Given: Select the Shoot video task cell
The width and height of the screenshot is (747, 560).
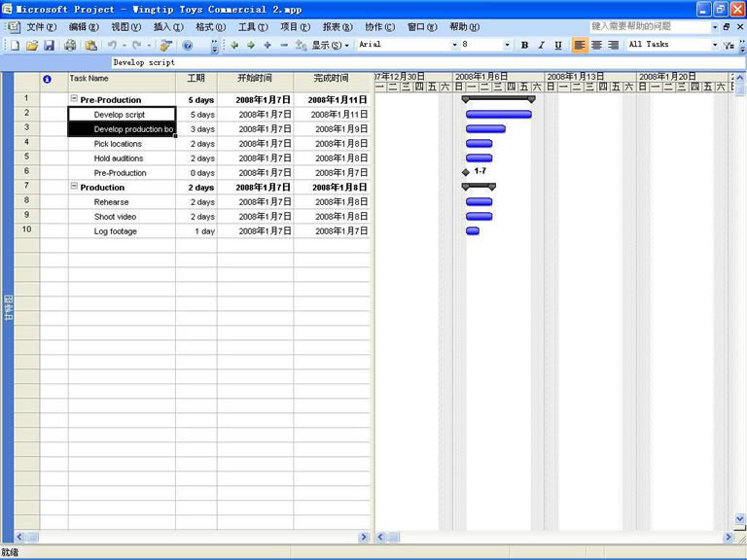Looking at the screenshot, I should (x=122, y=217).
